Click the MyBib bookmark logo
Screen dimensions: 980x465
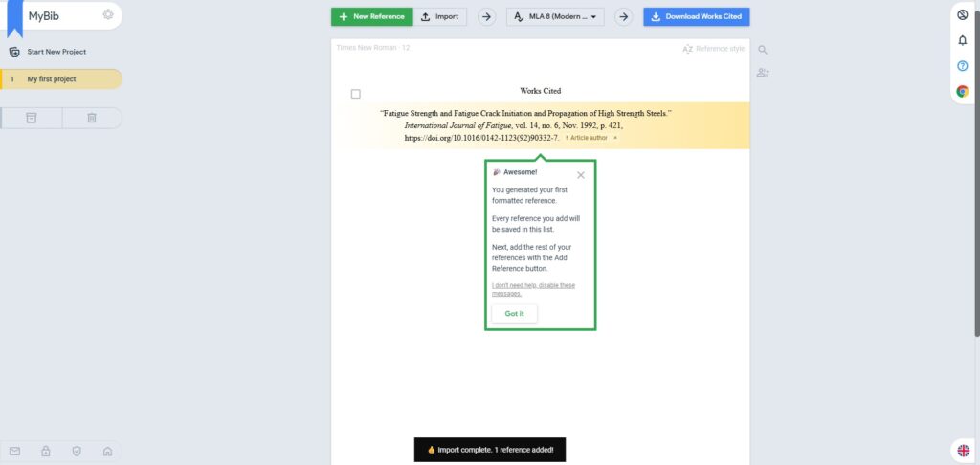pos(14,18)
